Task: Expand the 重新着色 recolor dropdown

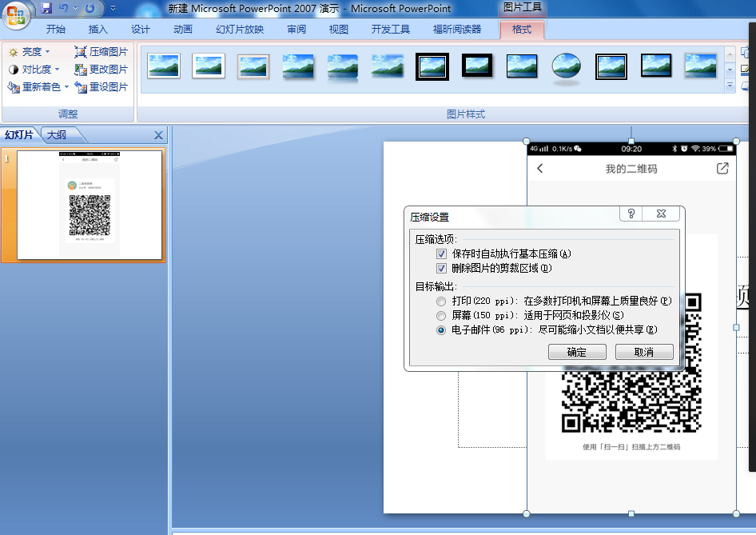Action: (66, 87)
